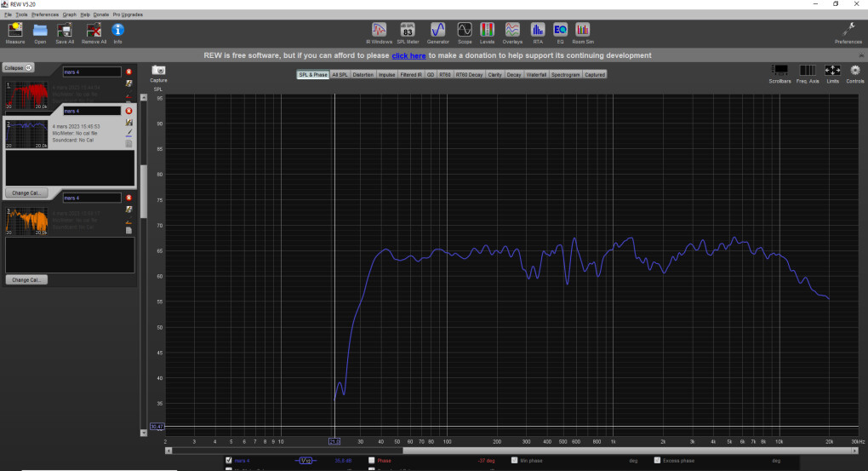
Task: Save the second measurement using its disk icon
Action: coord(129,123)
